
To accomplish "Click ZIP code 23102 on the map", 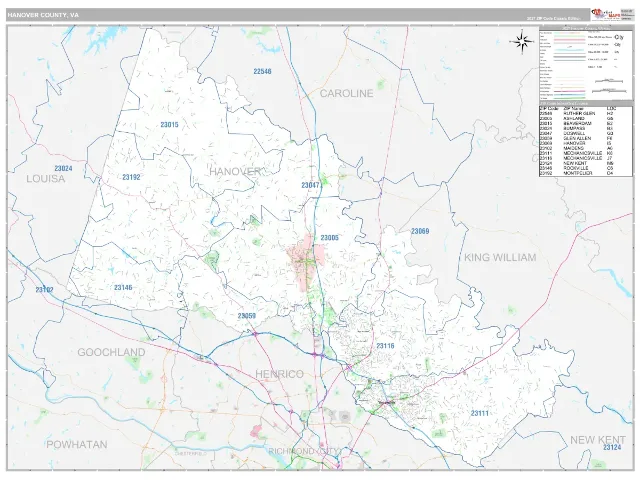I will coord(44,290).
